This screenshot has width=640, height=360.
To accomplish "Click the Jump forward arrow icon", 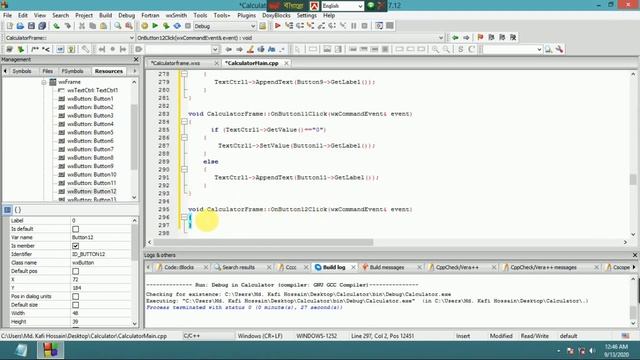I will 466,38.
